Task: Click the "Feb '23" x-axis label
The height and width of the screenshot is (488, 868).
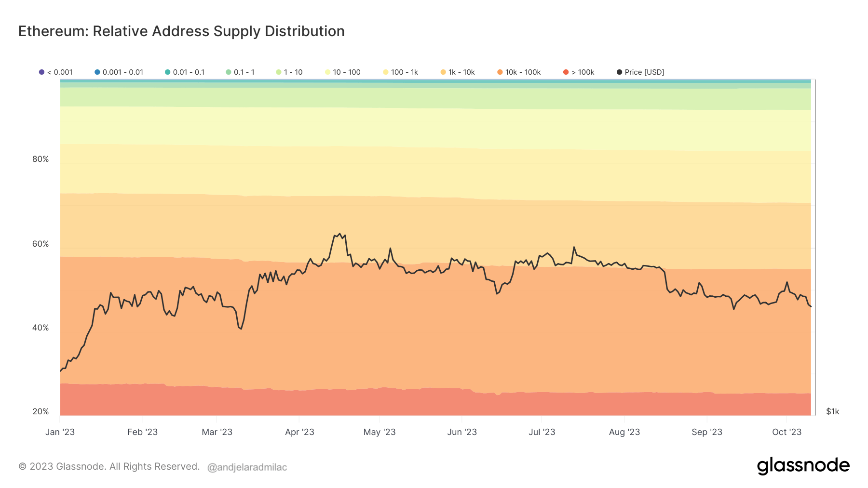Action: click(x=142, y=432)
